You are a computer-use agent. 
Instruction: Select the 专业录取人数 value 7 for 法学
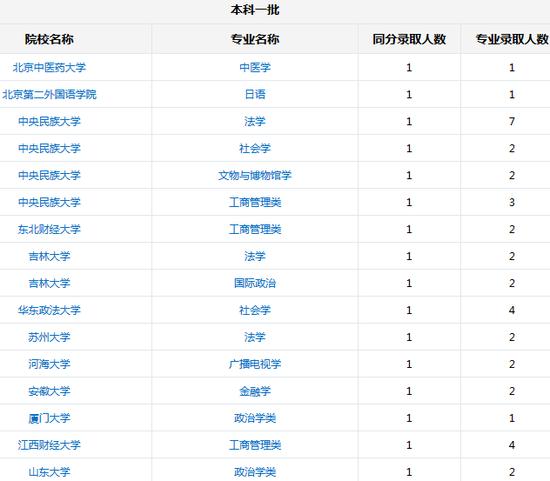click(512, 121)
